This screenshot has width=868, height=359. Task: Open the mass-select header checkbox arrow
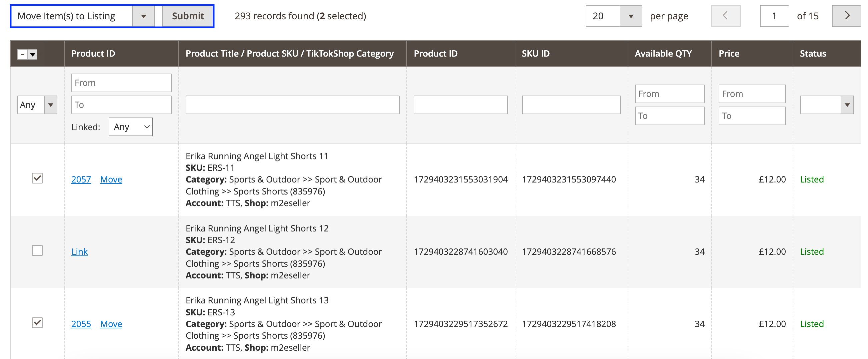coord(33,54)
